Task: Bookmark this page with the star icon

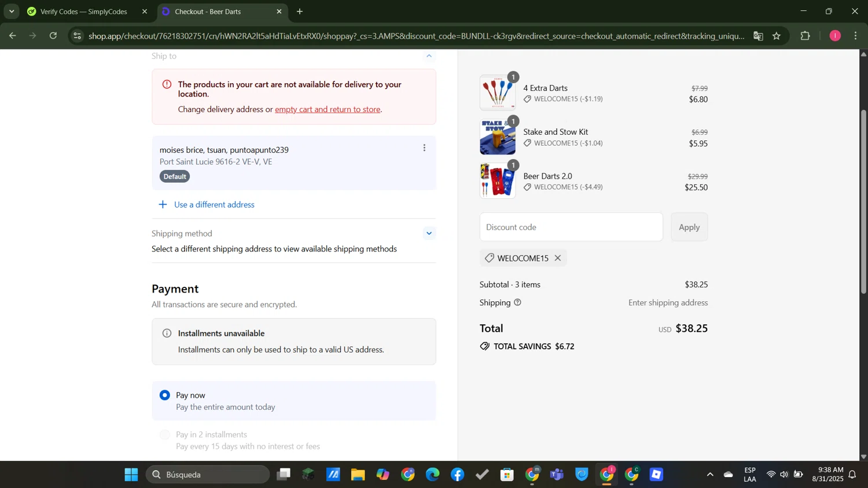Action: (x=777, y=36)
